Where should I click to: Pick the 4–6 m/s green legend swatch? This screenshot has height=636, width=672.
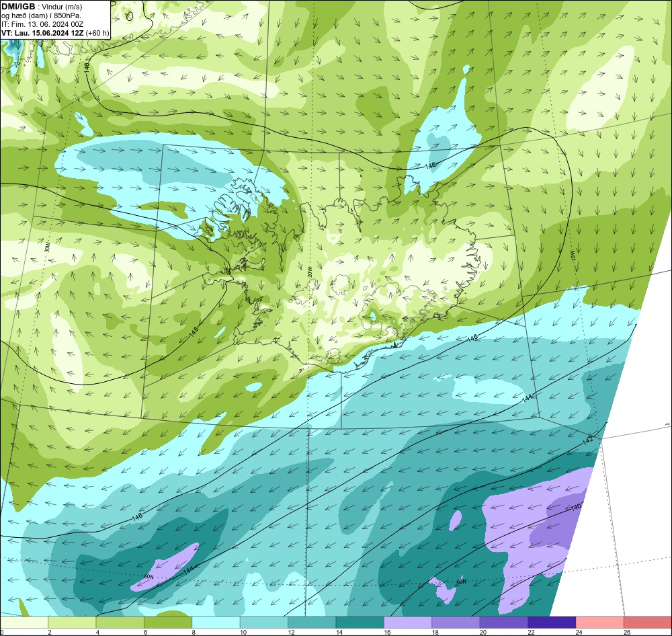coord(120,623)
